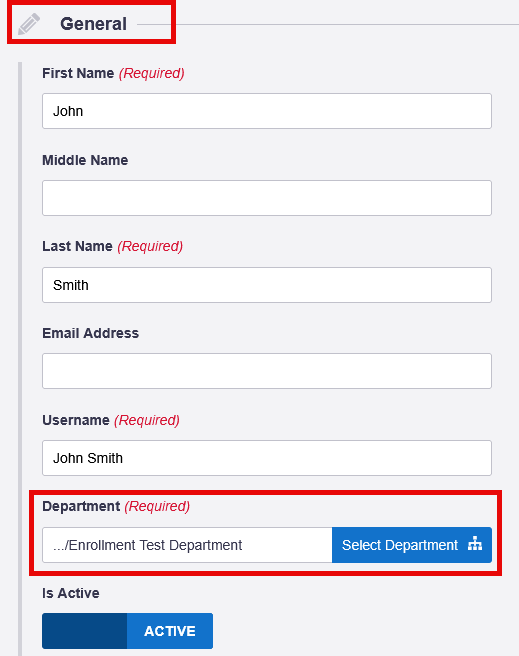Click the Middle Name label
Viewport: 519px width, 656px height.
[x=85, y=160]
